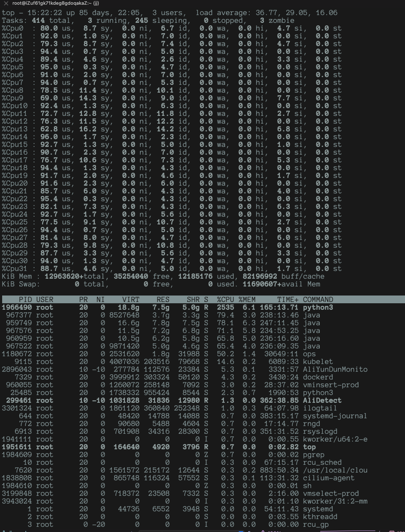Click the %MEM column header
This screenshot has width=405, height=532.
tap(244, 299)
